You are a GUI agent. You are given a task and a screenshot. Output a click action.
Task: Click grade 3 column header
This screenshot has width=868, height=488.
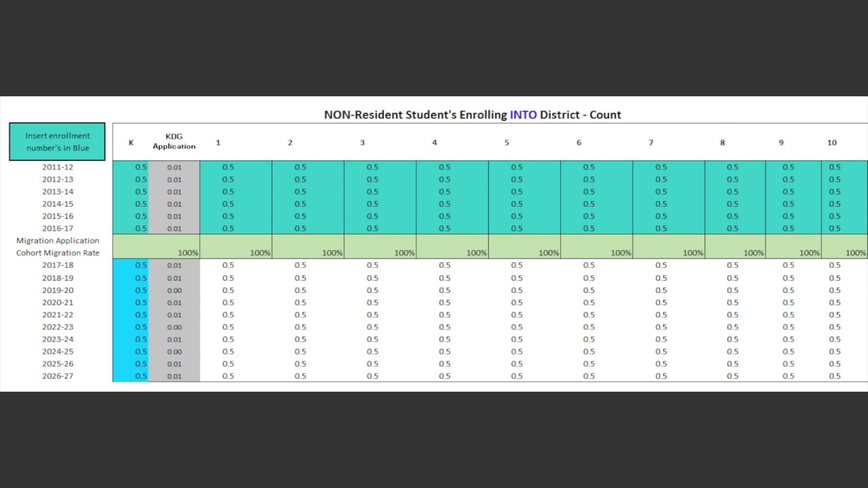click(x=362, y=142)
